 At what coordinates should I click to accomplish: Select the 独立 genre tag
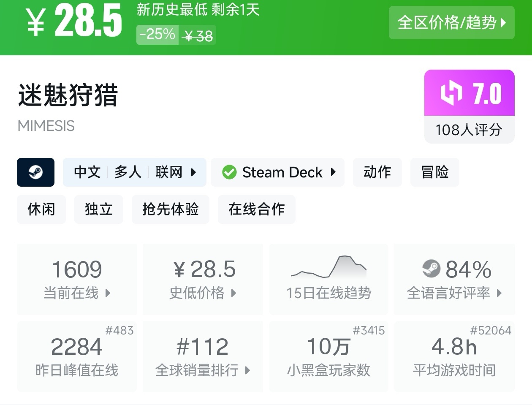click(99, 209)
